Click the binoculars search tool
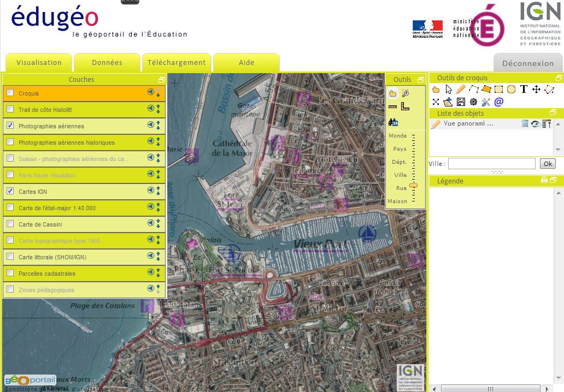The height and width of the screenshot is (392, 564). 393,122
